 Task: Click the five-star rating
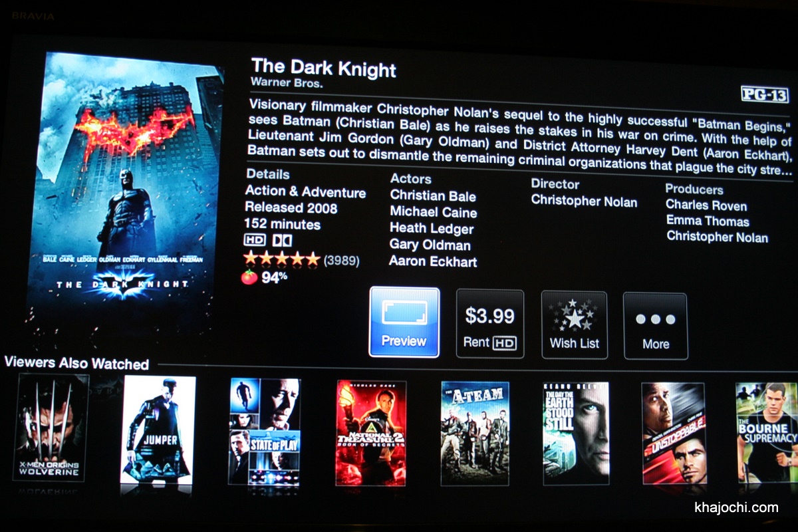click(x=282, y=259)
